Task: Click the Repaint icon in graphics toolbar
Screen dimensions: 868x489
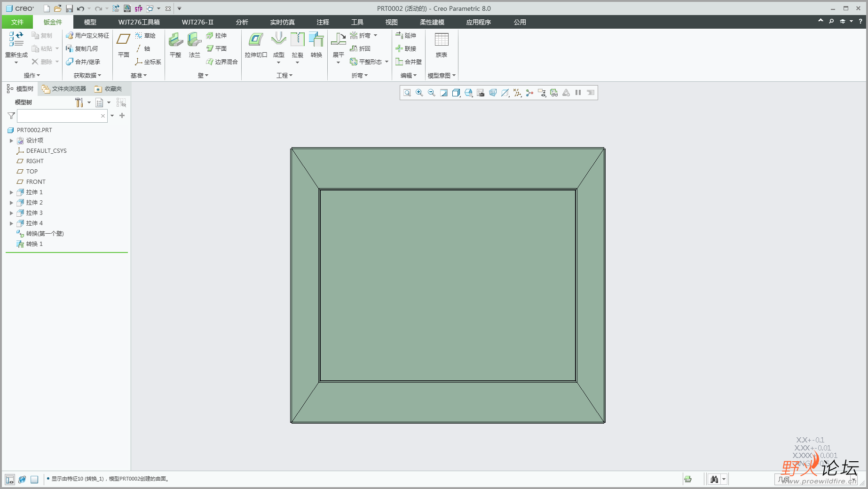Action: tap(444, 93)
